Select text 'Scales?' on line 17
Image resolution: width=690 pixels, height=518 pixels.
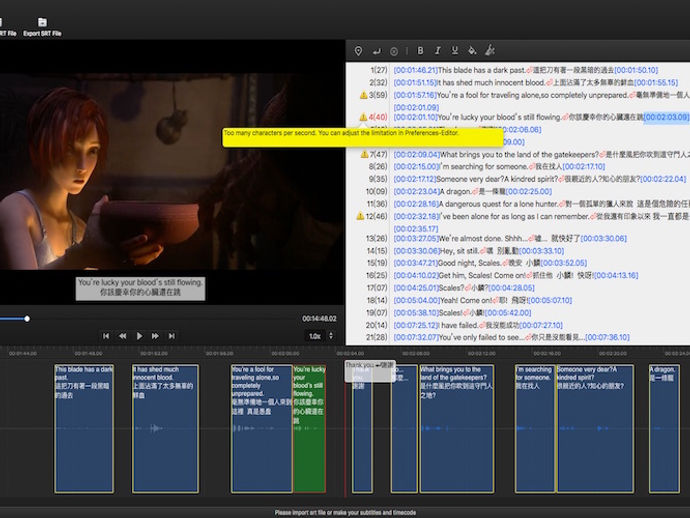(451, 288)
